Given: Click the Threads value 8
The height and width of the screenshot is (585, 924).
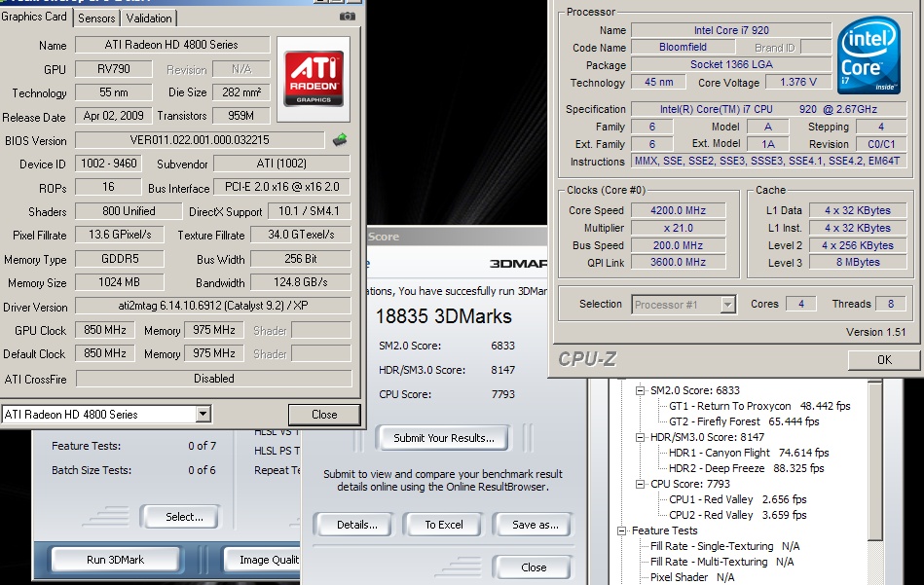Looking at the screenshot, I should (891, 304).
